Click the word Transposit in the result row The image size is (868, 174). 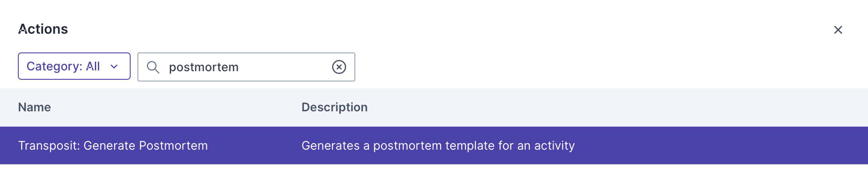click(49, 145)
